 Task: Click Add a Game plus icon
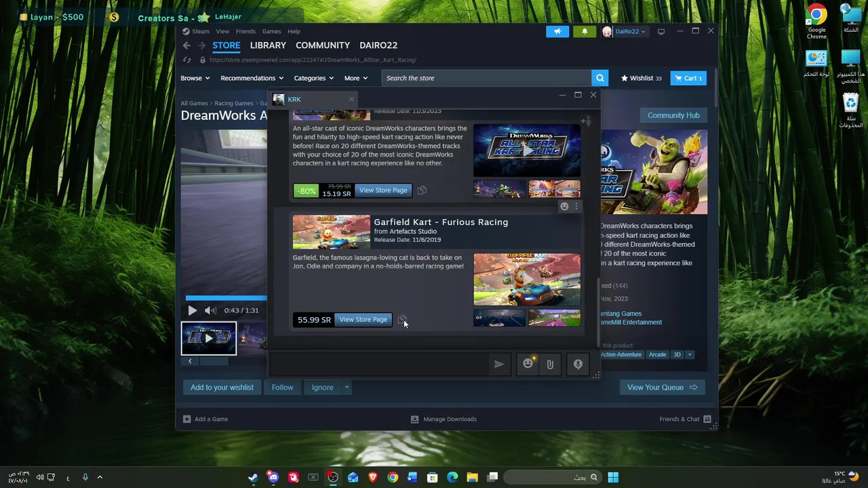[187, 419]
